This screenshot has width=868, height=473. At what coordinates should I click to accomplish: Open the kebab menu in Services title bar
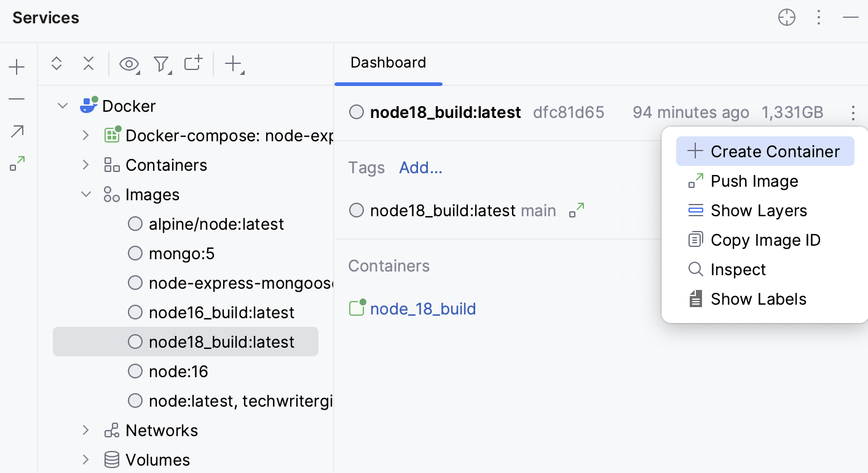(x=819, y=18)
